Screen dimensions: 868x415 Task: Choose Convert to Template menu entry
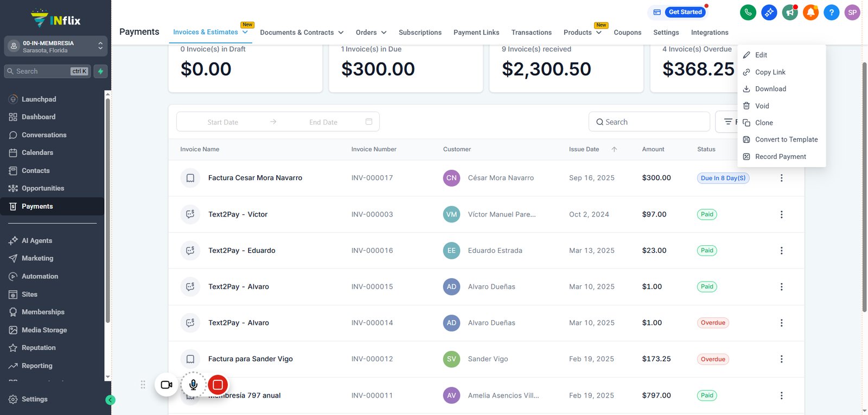(x=782, y=139)
